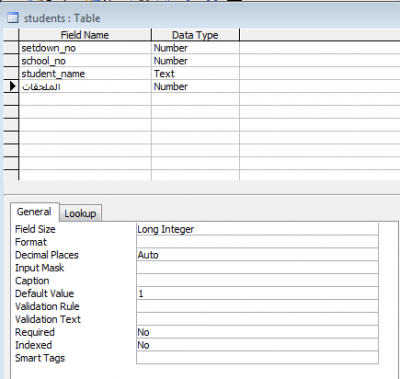The image size is (400, 379).
Task: Open the Data Type cell for school_no
Action: click(195, 61)
